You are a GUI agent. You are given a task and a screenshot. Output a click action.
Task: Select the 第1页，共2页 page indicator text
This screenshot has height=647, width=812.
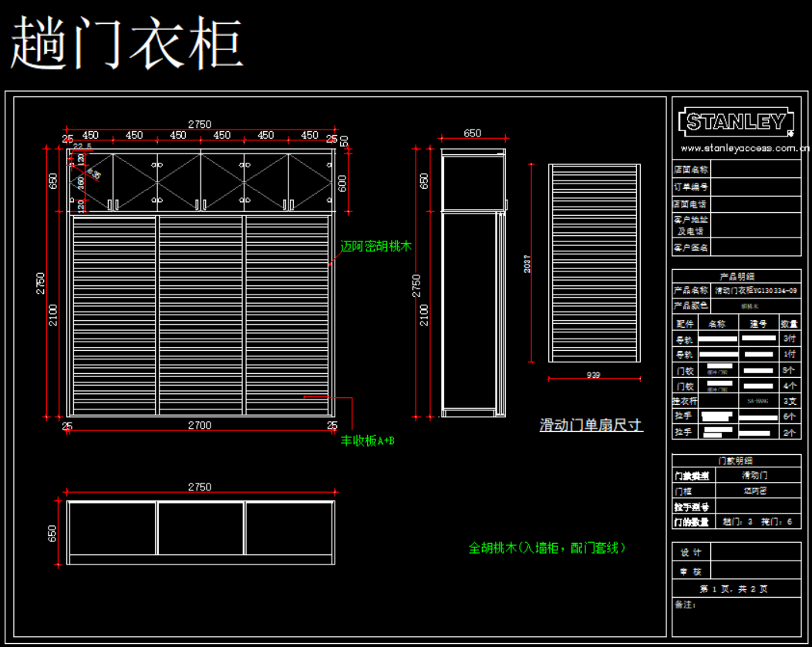coord(733,588)
